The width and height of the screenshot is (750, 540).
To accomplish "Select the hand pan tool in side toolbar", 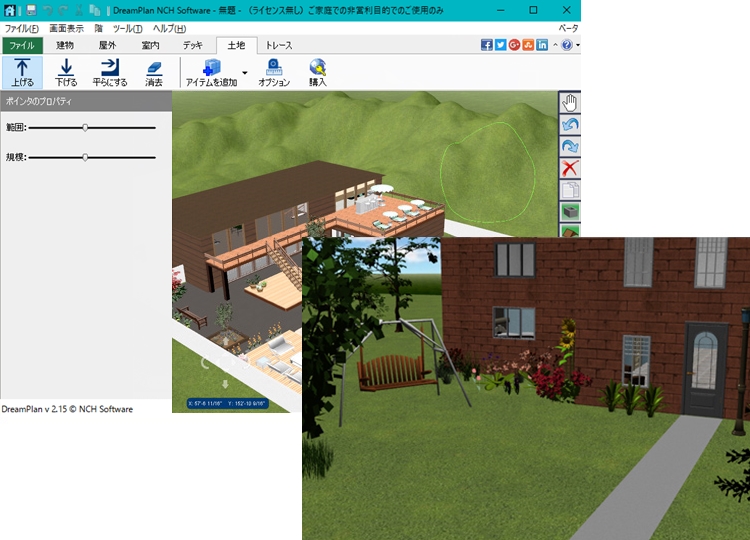I will click(570, 102).
